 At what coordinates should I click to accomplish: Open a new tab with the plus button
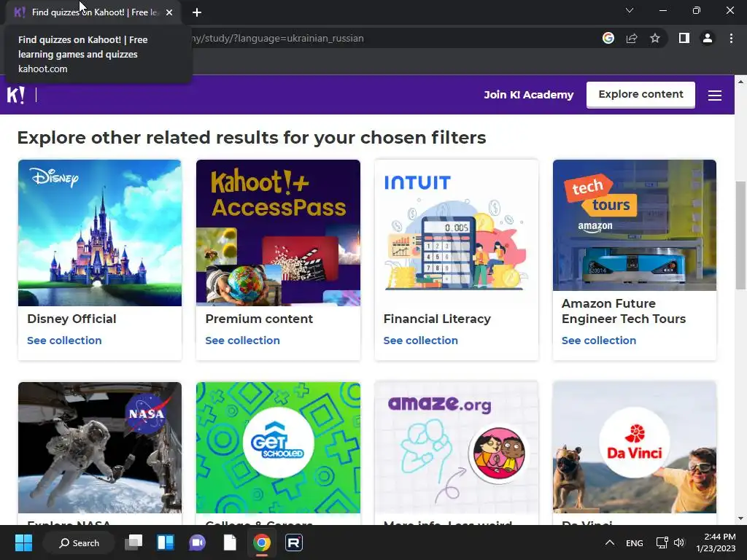point(197,12)
